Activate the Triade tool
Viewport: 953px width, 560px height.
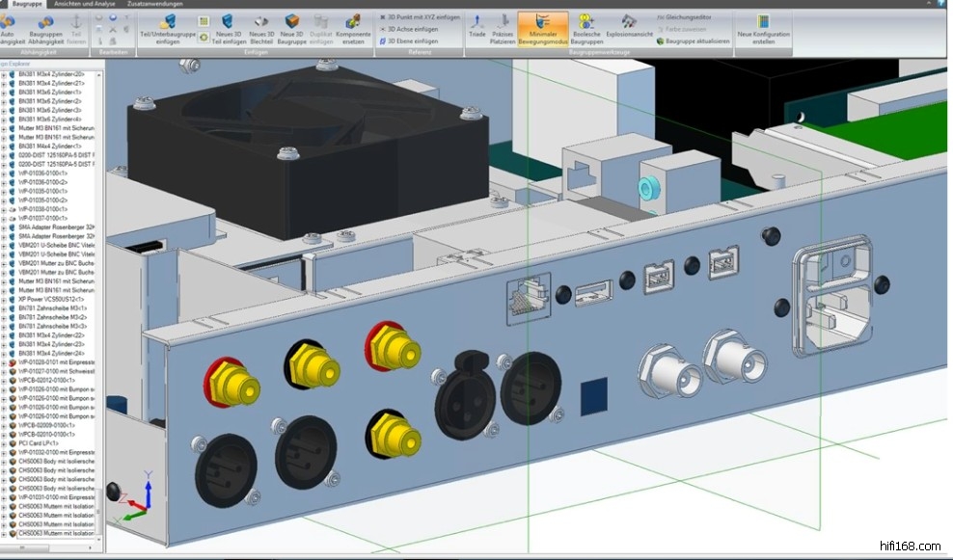[476, 22]
